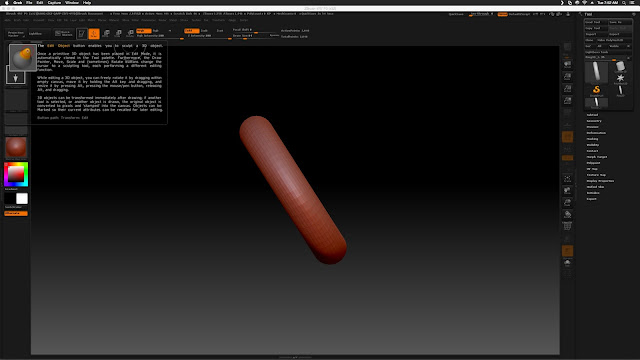Adjust the Z Intensity slider
This screenshot has width=640, height=360.
click(208, 36)
